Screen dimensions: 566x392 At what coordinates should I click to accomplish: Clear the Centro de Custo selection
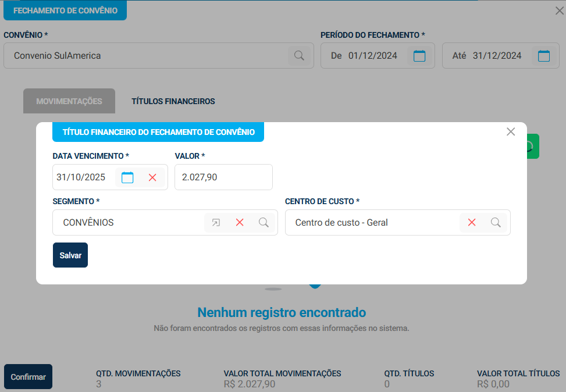click(x=472, y=222)
